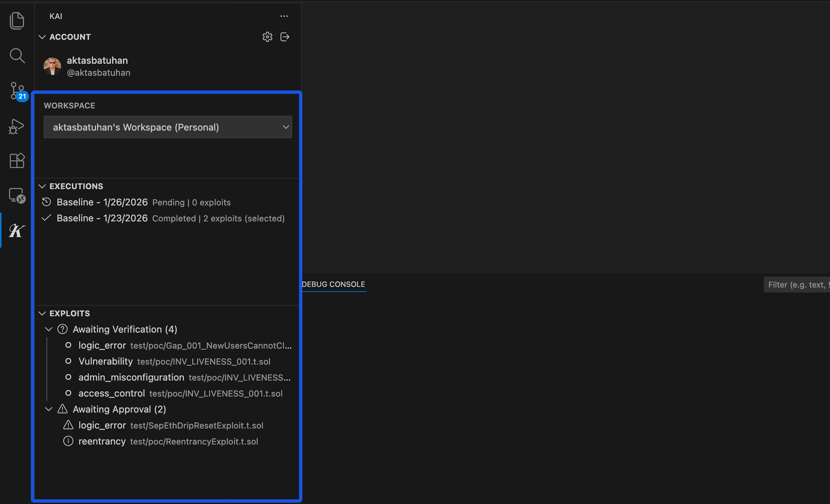Viewport: 830px width, 504px height.
Task: Open KAI panel more actions menu
Action: tap(284, 16)
